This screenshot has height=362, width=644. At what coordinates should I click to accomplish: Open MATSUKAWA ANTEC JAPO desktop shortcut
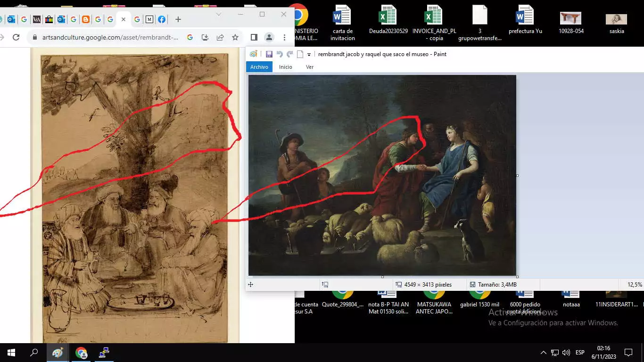[434, 303]
